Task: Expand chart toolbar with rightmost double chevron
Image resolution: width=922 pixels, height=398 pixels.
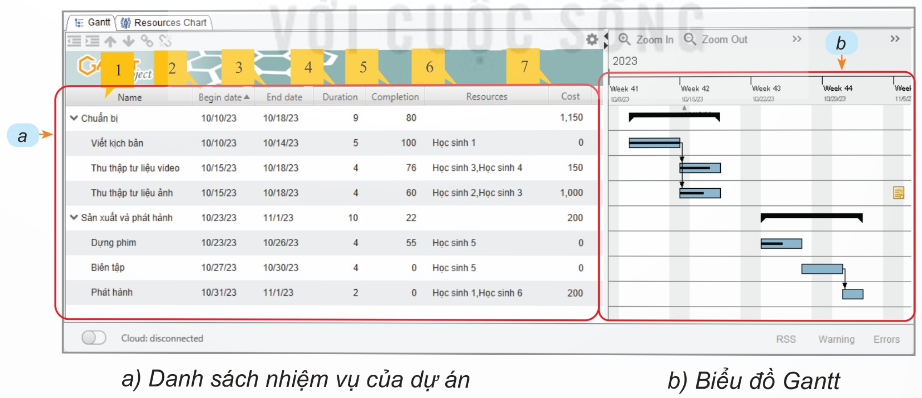Action: pyautogui.click(x=895, y=39)
